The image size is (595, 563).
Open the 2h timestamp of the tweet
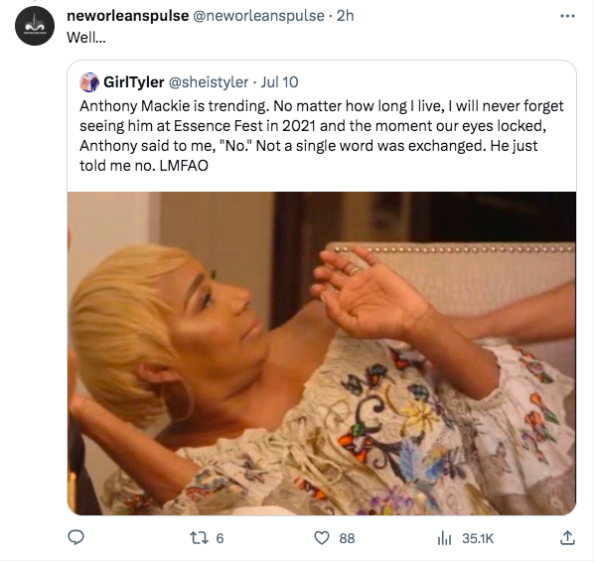coord(345,16)
